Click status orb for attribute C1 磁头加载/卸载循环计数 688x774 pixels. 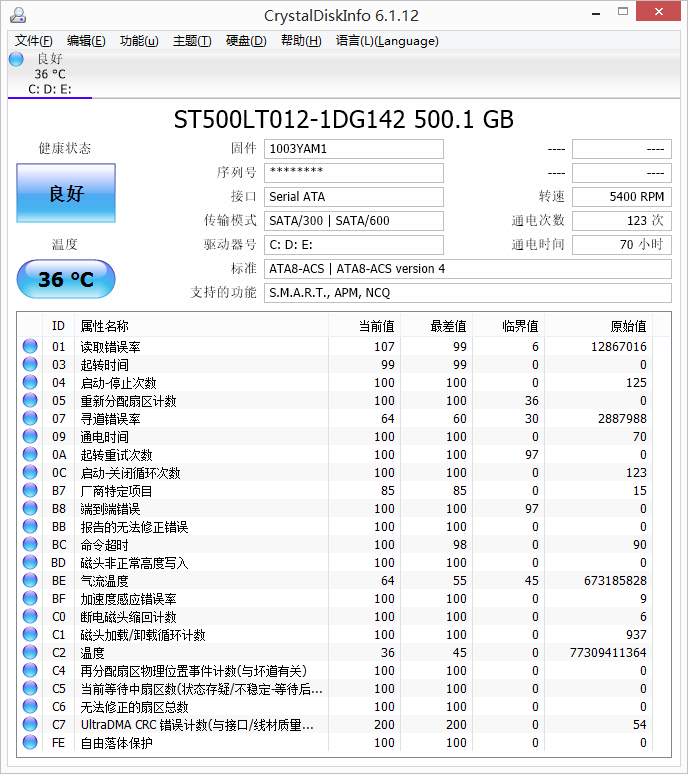[30, 634]
